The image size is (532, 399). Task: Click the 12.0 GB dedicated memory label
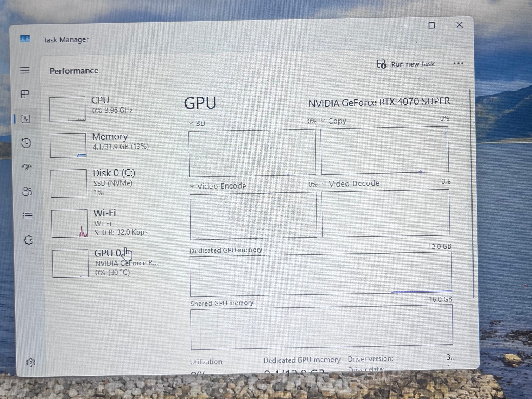[440, 247]
